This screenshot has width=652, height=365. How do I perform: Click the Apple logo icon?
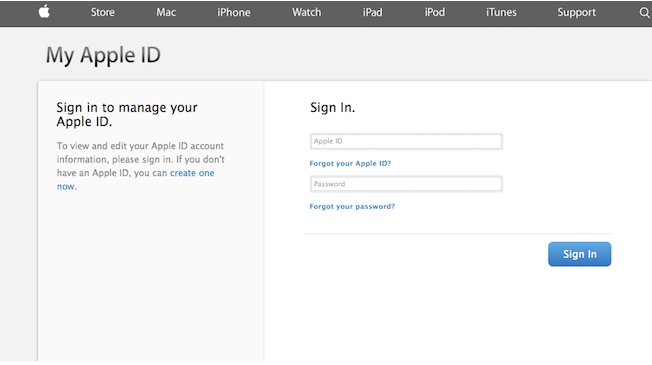(x=44, y=12)
